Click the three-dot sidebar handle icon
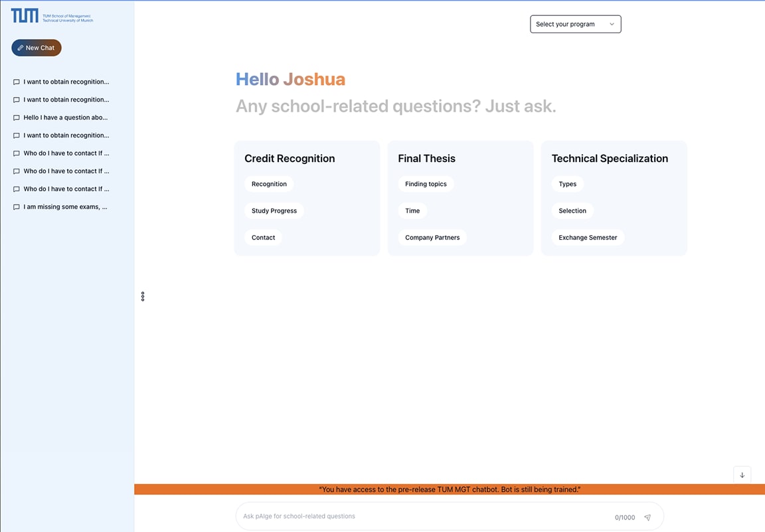This screenshot has width=765, height=532. point(143,297)
